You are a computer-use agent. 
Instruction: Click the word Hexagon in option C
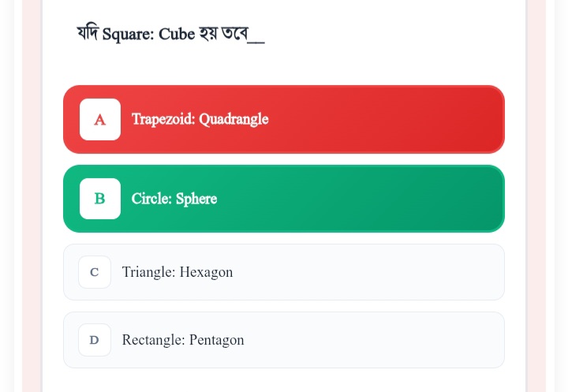tap(206, 272)
